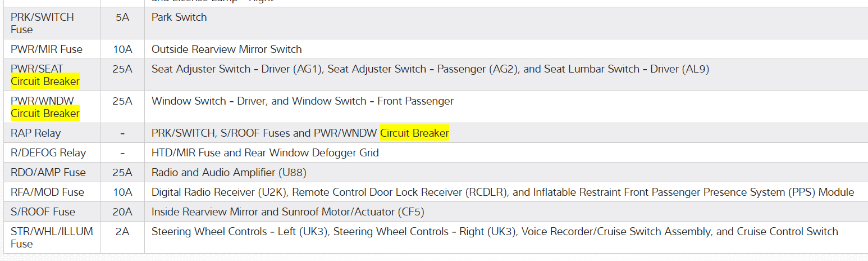Image resolution: width=868 pixels, height=261 pixels.
Task: Click highlighted Circuit Breaker under PWR/SEAT
Action: [45, 82]
